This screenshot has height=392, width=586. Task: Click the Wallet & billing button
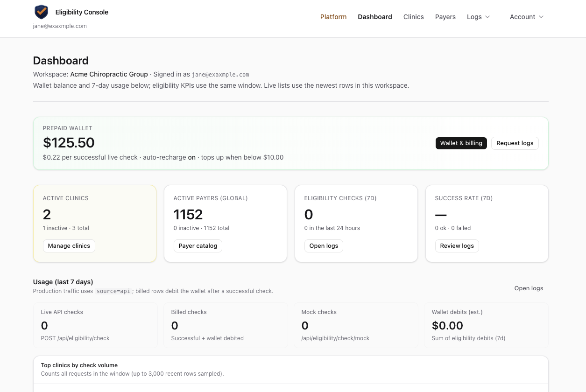(461, 143)
